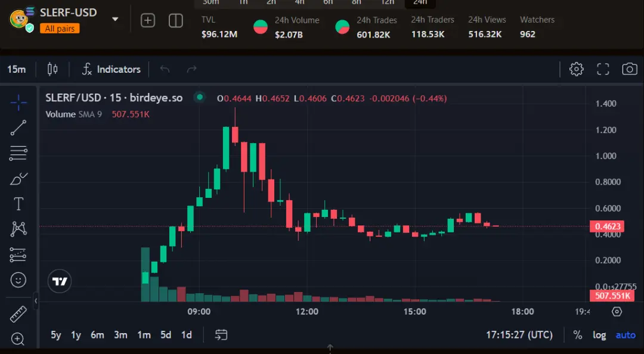Switch to split chart layout
644x354 pixels.
click(x=176, y=20)
